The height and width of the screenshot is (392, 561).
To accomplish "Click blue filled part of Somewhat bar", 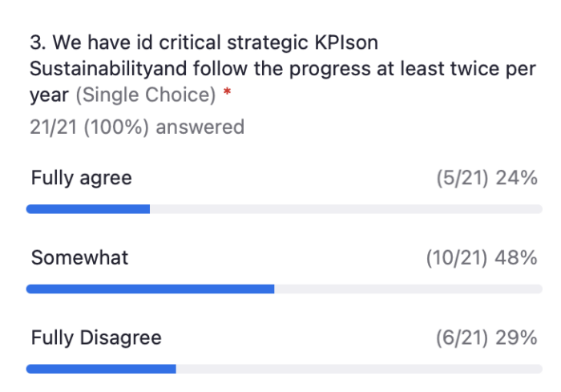I will (x=151, y=289).
